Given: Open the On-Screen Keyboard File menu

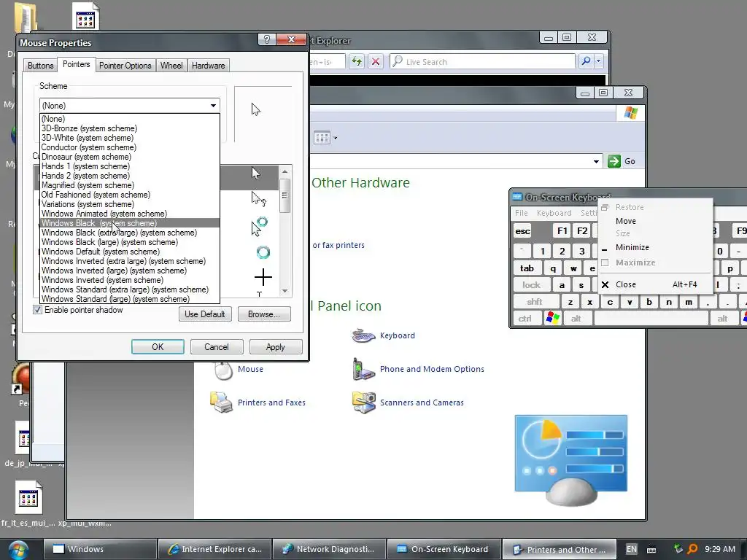Looking at the screenshot, I should click(x=521, y=213).
